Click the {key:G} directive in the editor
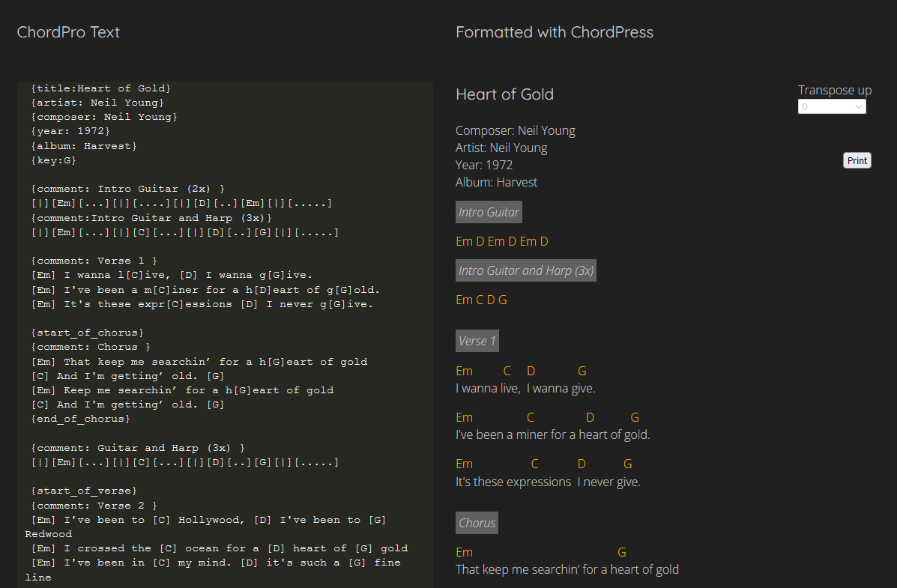 (54, 160)
